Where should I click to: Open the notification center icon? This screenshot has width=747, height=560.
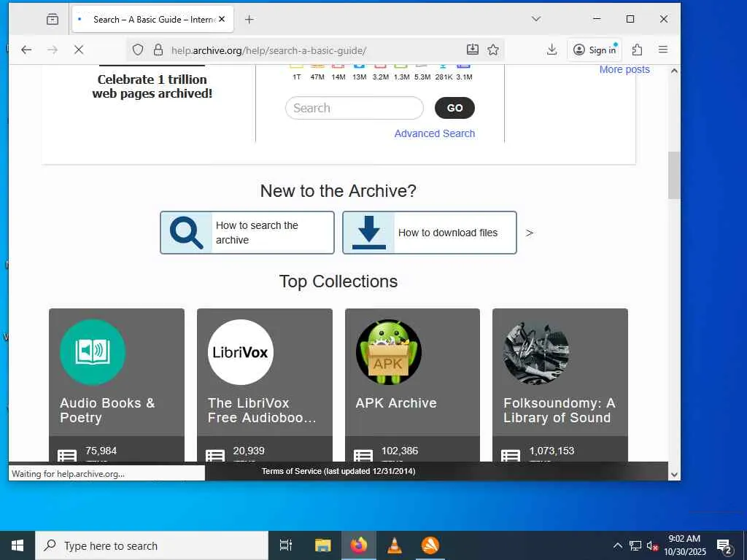point(724,547)
